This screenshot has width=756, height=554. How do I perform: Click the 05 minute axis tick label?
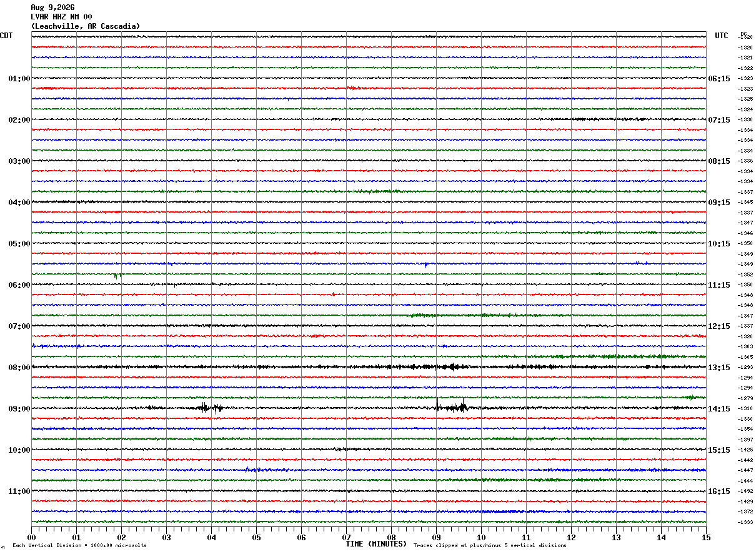(256, 537)
